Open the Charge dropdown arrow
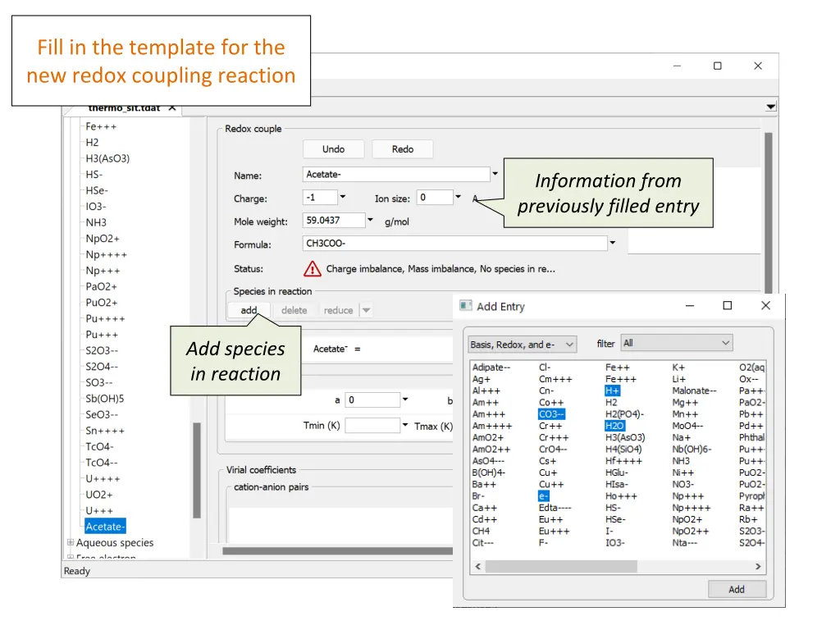The image size is (840, 630). [343, 197]
